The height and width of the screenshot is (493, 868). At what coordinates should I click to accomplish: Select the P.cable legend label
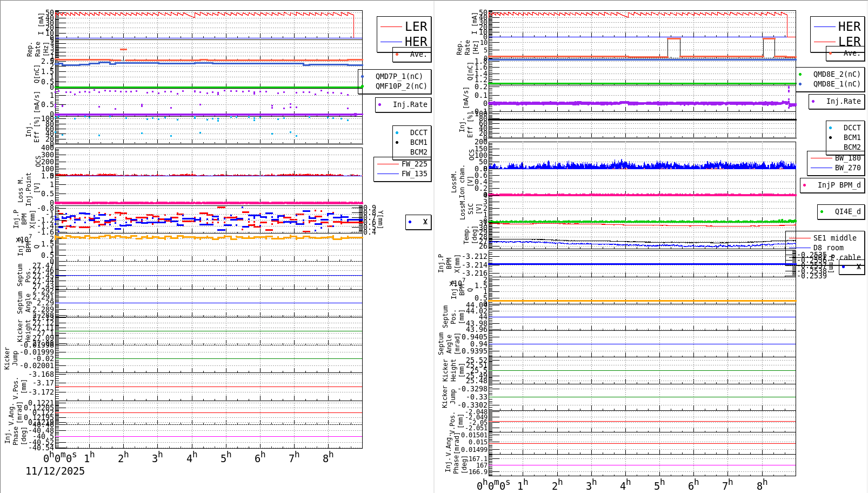point(844,257)
